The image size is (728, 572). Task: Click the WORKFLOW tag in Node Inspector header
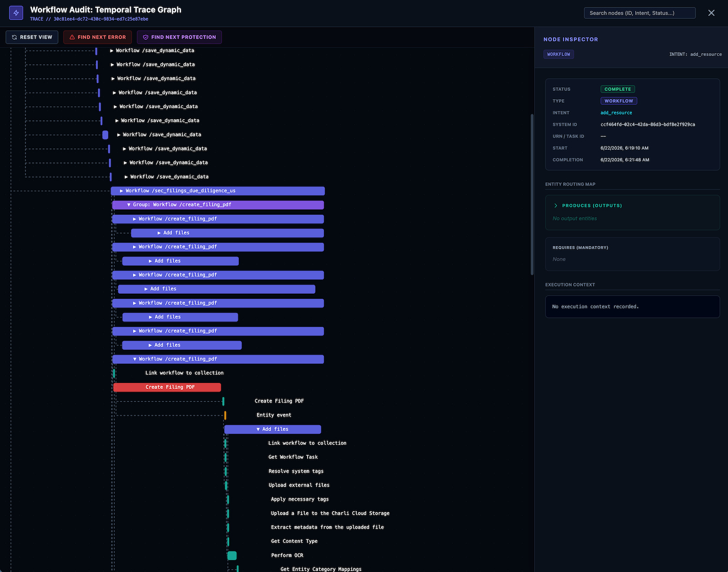point(558,54)
